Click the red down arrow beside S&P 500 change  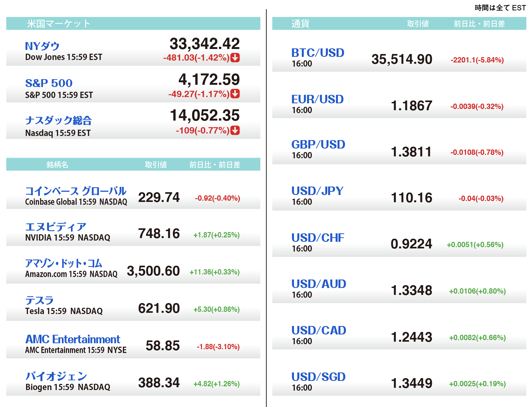pos(235,94)
